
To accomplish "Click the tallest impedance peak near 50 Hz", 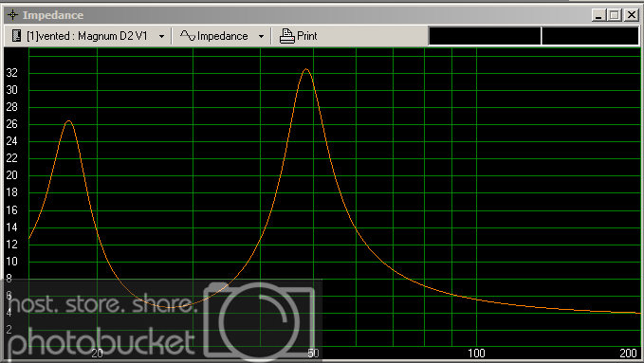I will (306, 69).
